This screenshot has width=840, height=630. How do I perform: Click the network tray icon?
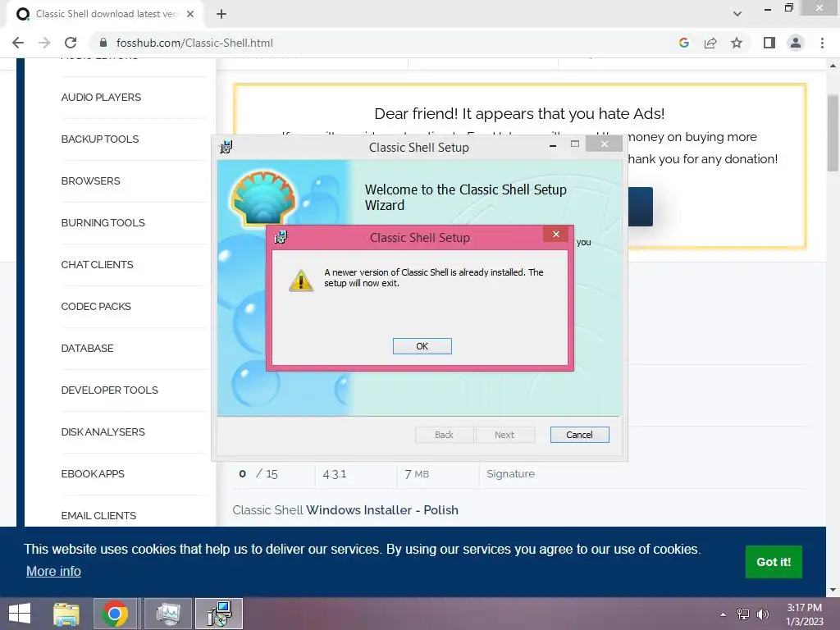[742, 614]
